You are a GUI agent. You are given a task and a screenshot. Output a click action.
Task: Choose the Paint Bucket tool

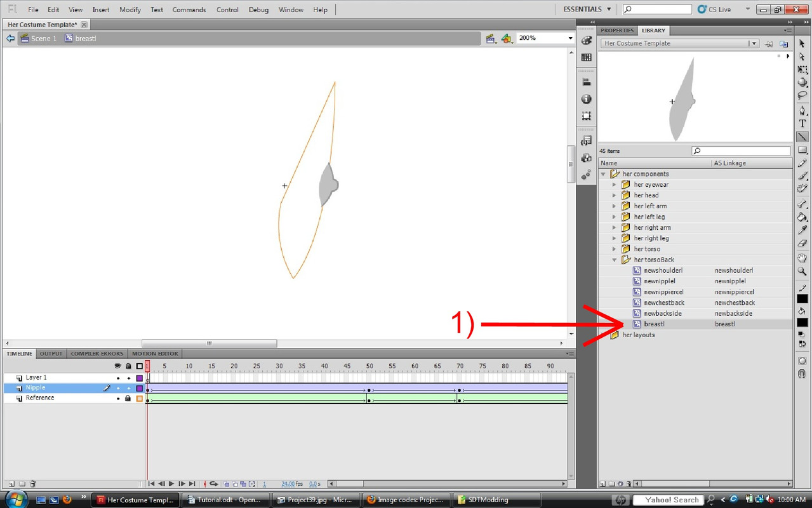[802, 217]
